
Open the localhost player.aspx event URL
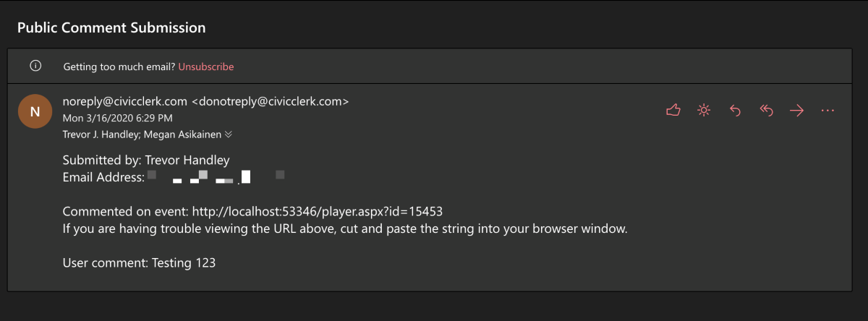click(x=317, y=212)
